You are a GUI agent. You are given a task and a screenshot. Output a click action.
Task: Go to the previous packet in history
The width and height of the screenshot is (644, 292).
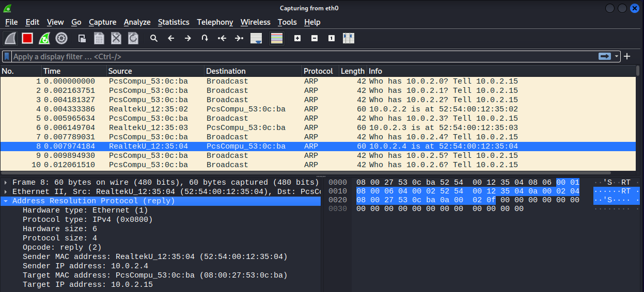pyautogui.click(x=171, y=38)
